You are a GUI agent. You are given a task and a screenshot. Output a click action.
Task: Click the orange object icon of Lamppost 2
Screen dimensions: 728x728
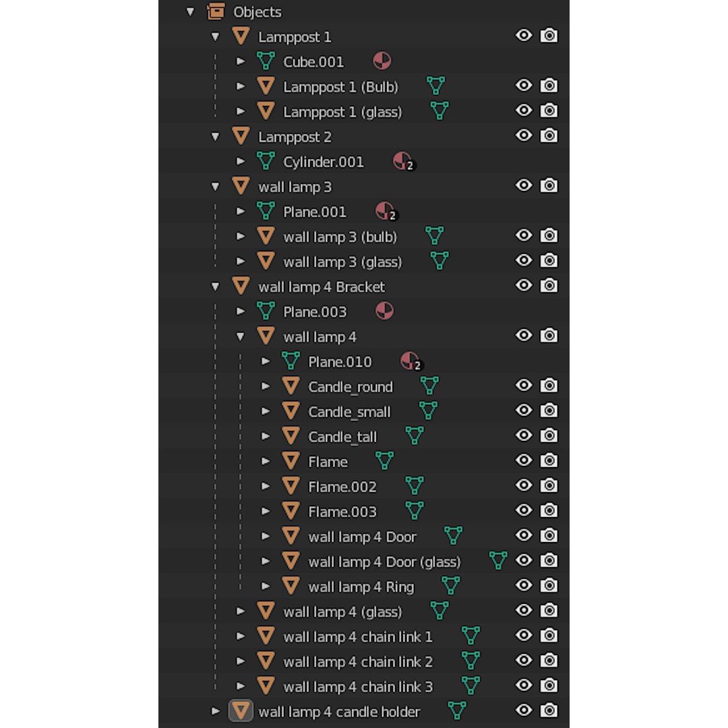click(241, 136)
